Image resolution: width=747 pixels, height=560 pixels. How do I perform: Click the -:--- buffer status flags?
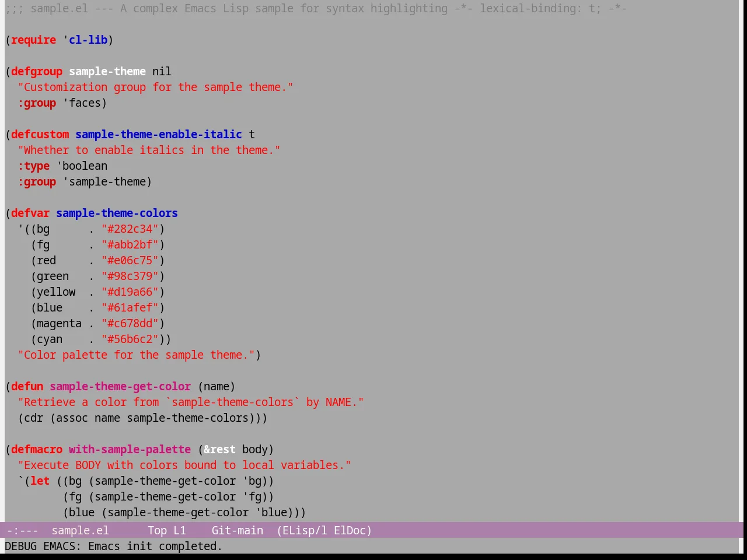pyautogui.click(x=22, y=530)
